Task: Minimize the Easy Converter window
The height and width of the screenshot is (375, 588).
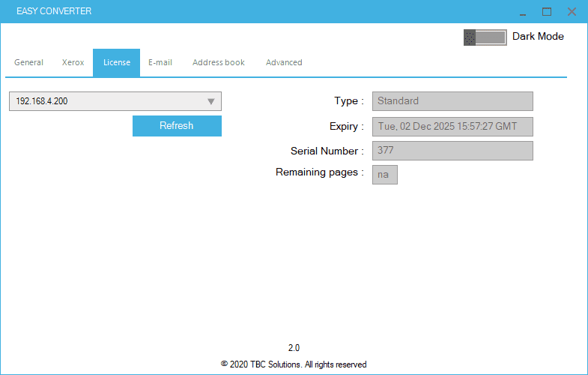Action: tap(521, 12)
